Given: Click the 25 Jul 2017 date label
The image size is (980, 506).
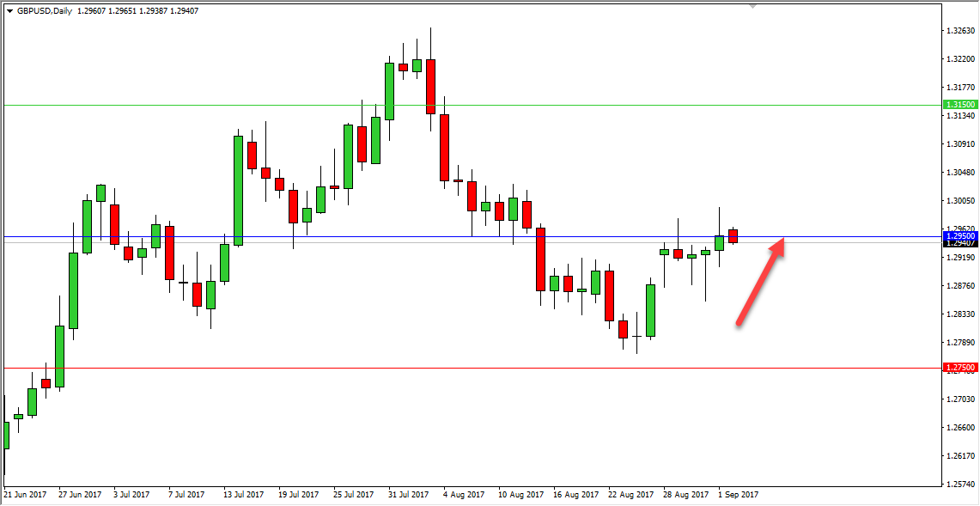Looking at the screenshot, I should pos(355,495).
